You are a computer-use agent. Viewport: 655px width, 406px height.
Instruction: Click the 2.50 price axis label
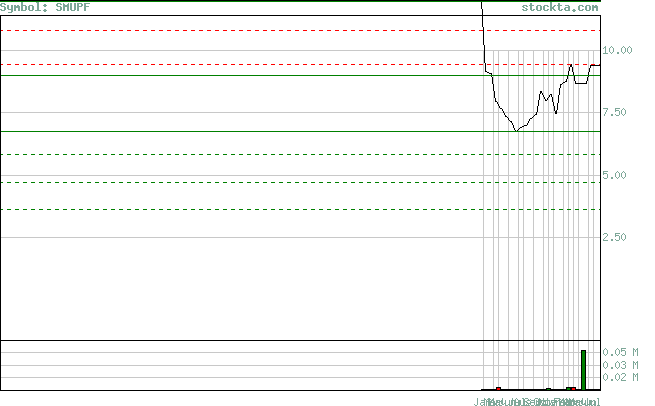point(614,237)
